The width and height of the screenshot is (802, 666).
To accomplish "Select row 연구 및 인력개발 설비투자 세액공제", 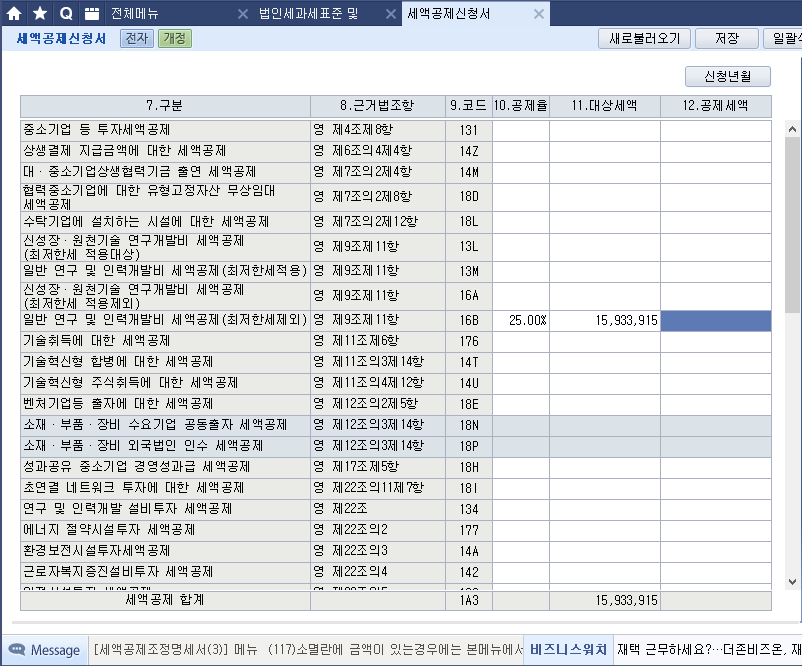I will (x=395, y=509).
